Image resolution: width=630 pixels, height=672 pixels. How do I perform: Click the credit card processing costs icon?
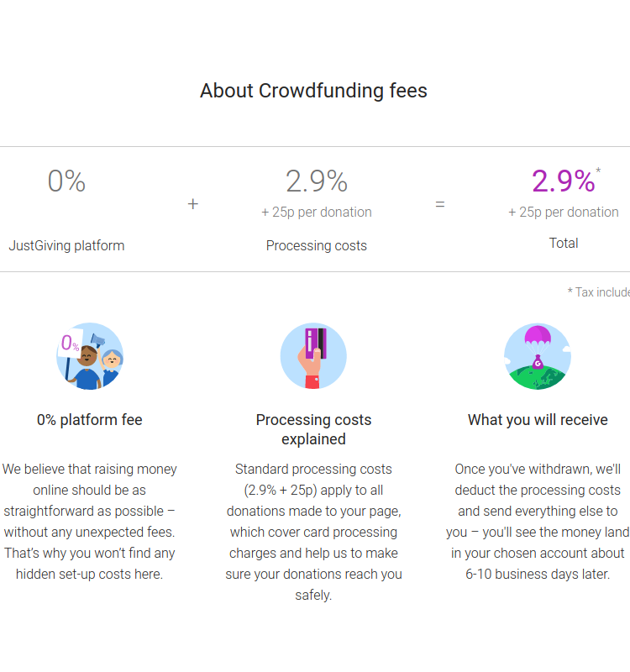(313, 356)
